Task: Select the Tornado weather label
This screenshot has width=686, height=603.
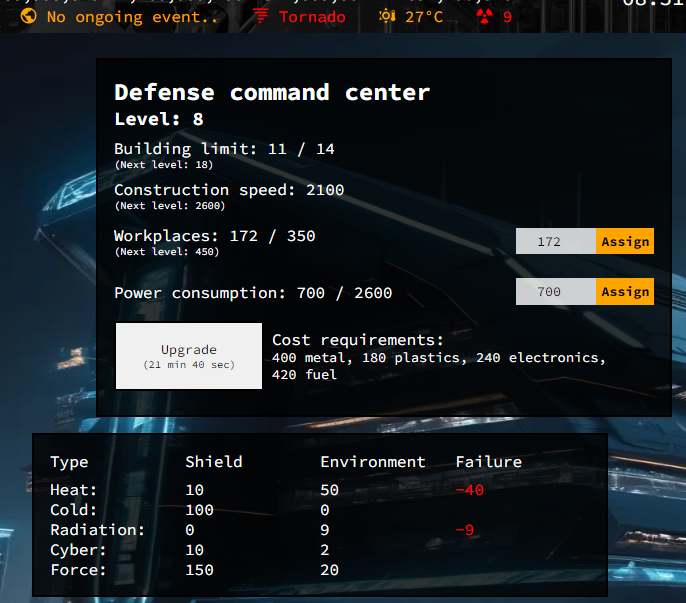Action: [312, 17]
